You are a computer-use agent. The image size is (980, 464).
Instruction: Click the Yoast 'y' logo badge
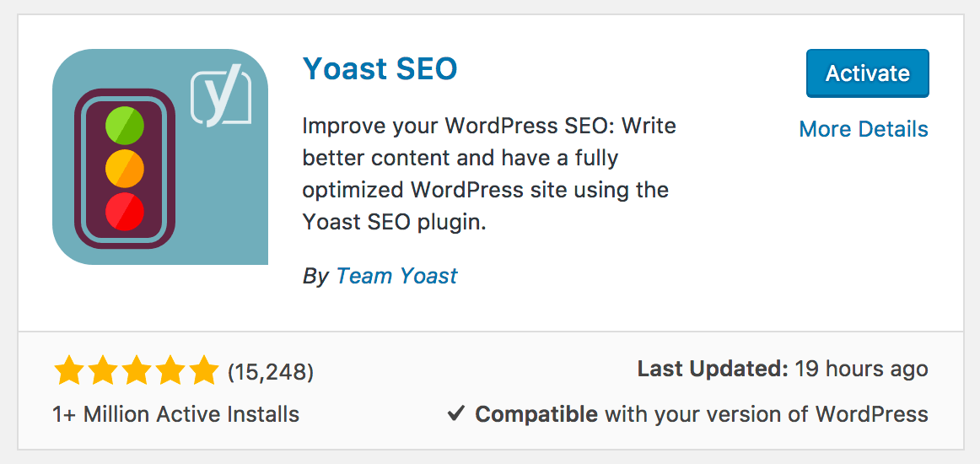coord(221,98)
